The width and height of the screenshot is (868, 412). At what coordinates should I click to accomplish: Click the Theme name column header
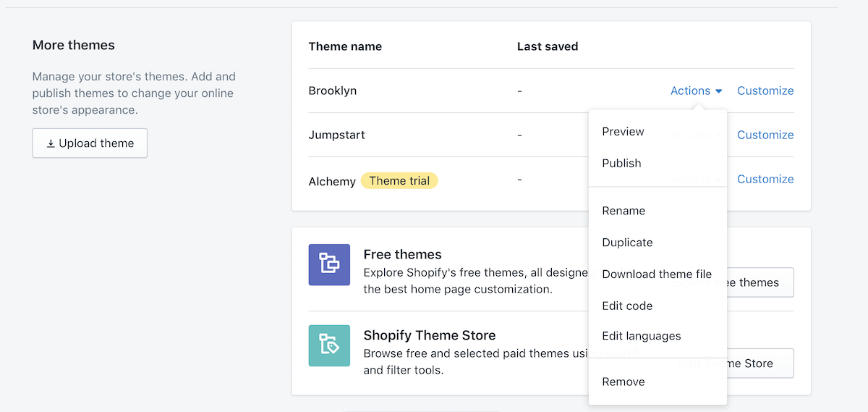point(345,46)
